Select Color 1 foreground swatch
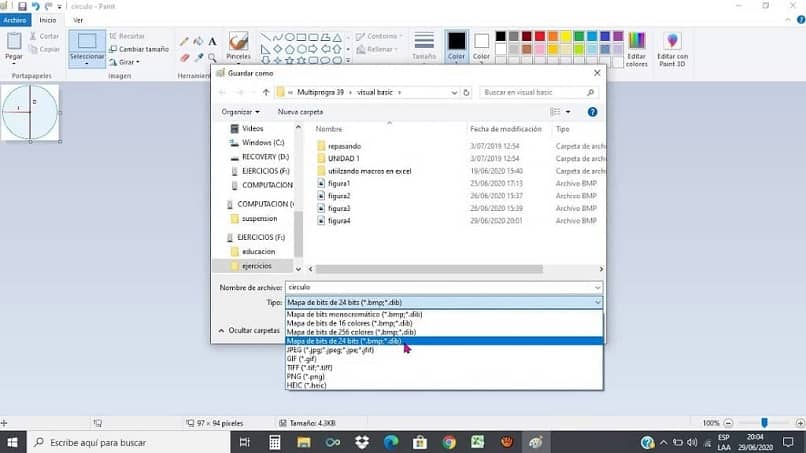The width and height of the screenshot is (806, 453). tap(456, 46)
